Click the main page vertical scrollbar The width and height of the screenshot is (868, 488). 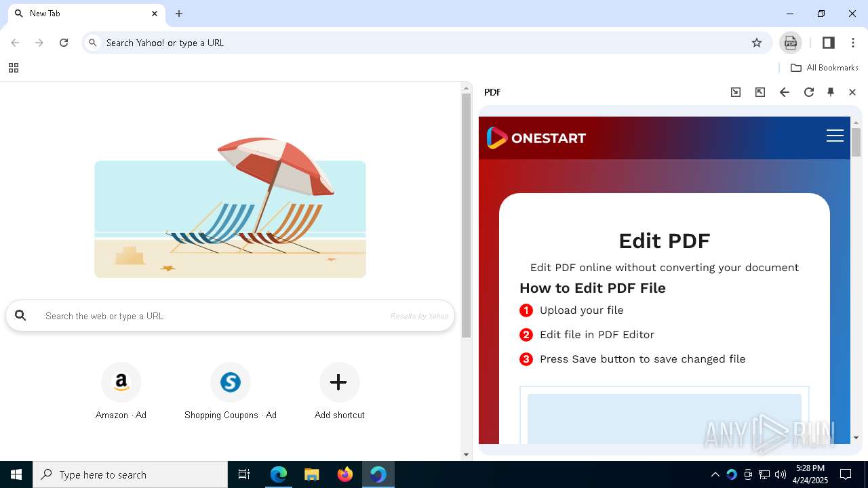[466, 216]
